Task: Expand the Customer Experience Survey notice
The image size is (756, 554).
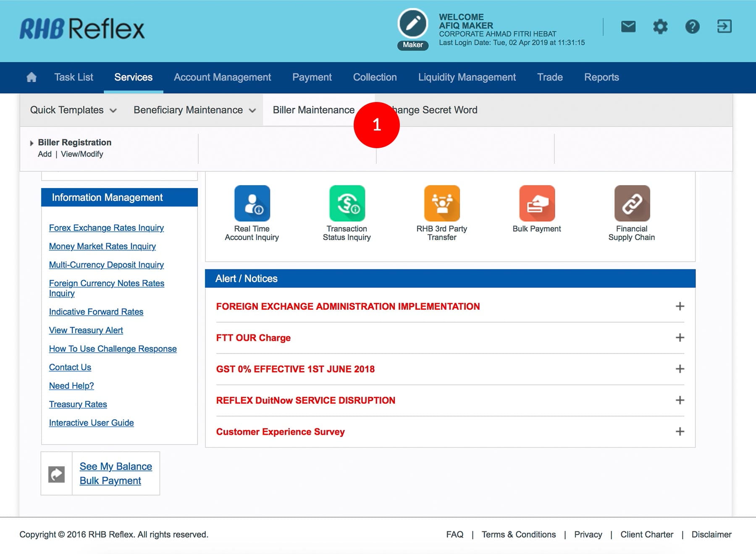Action: pos(680,431)
